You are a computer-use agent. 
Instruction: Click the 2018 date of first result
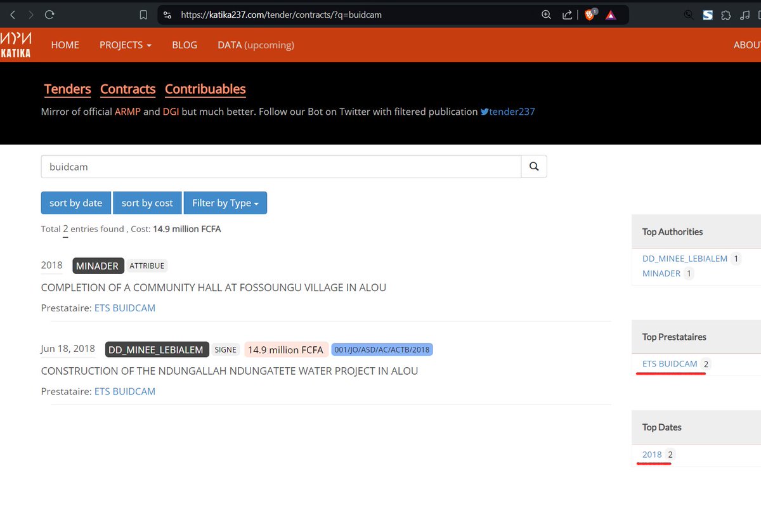(52, 265)
